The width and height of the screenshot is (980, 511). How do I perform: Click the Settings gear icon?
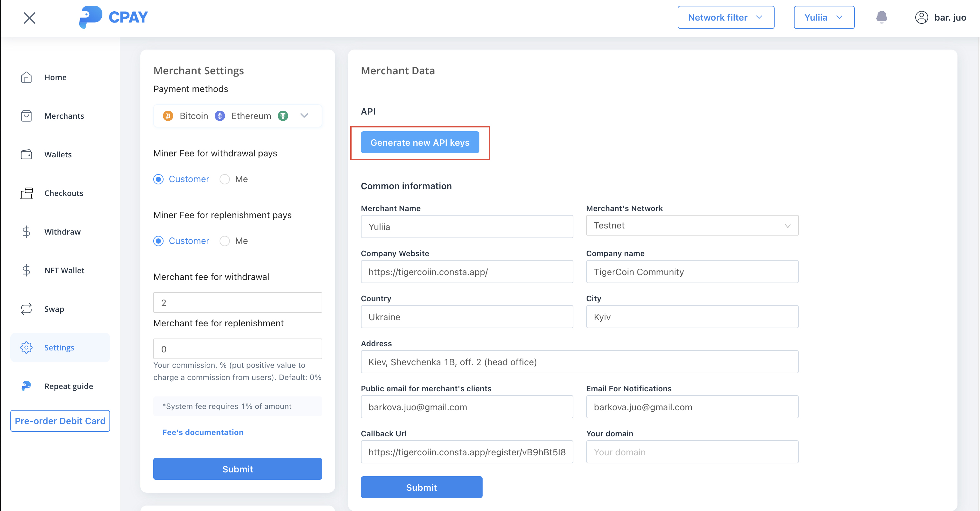point(26,348)
